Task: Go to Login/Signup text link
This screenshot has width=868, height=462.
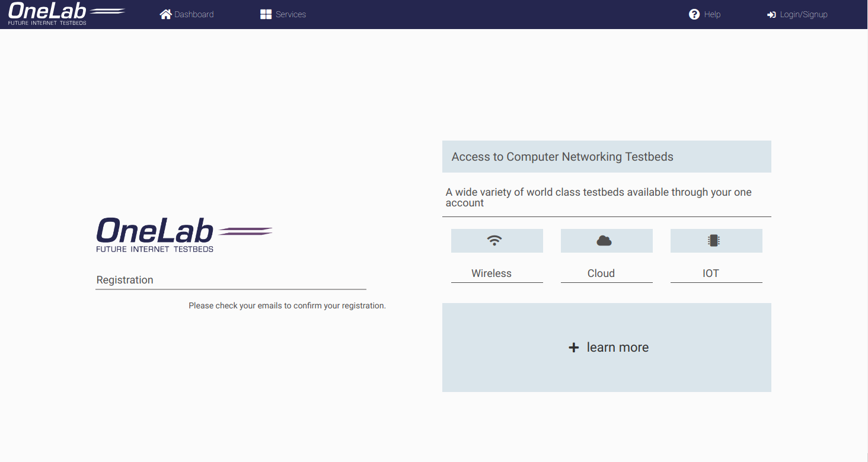Action: (x=803, y=14)
